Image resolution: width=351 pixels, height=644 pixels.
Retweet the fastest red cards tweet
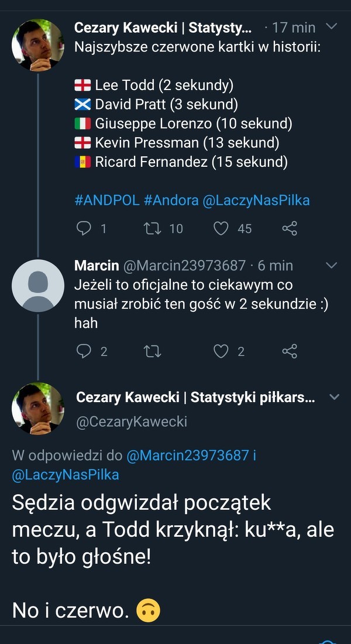tap(152, 228)
